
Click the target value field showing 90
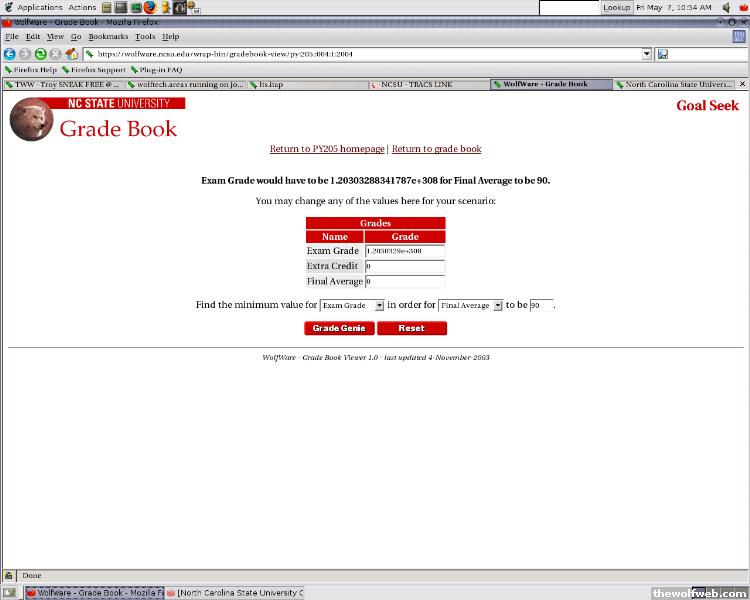pyautogui.click(x=540, y=305)
